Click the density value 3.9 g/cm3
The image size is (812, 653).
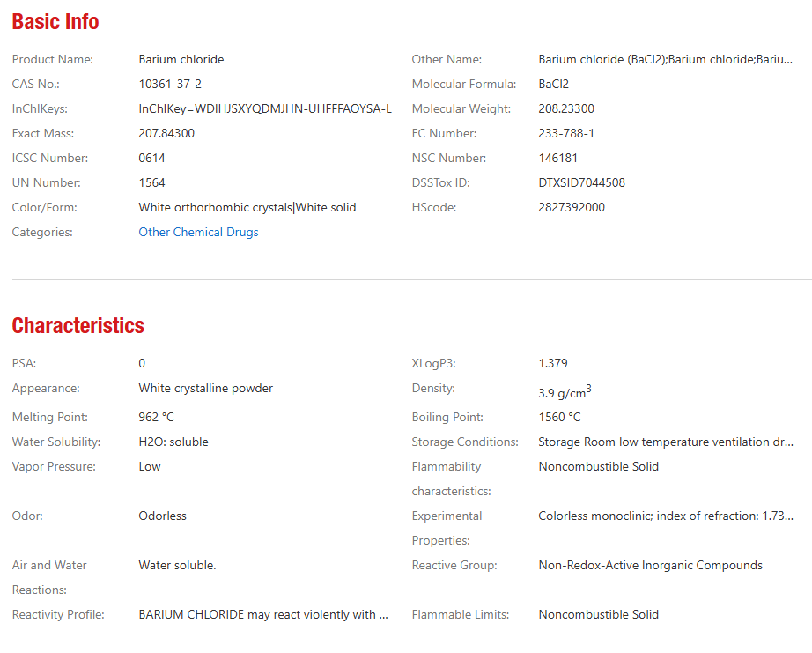[565, 392]
